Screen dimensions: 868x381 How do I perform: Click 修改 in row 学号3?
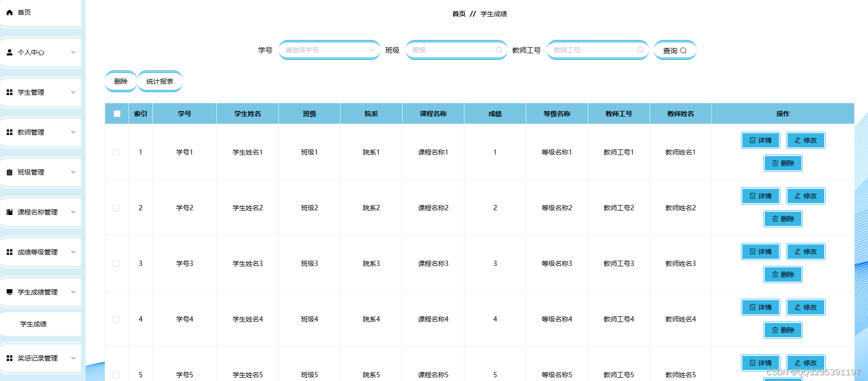pyautogui.click(x=806, y=252)
